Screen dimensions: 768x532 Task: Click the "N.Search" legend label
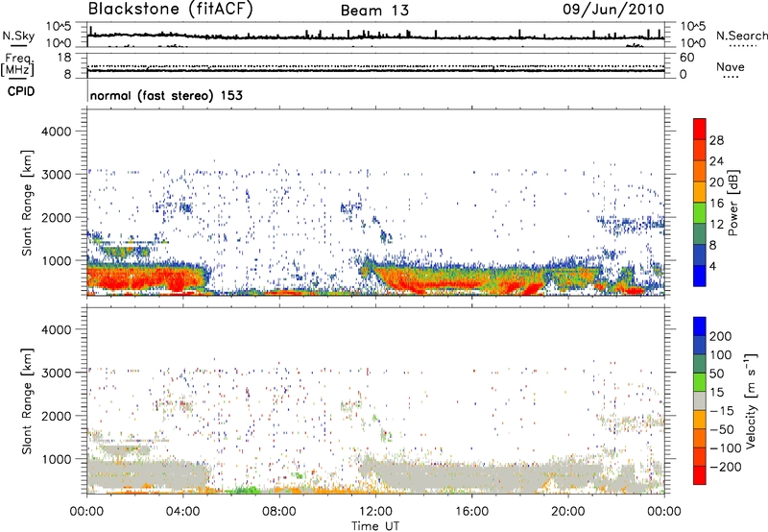coord(742,36)
